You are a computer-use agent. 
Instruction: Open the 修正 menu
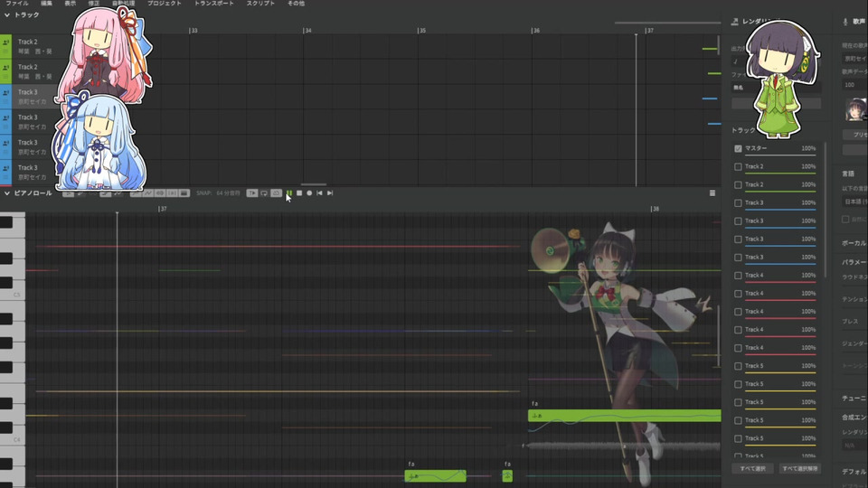tap(94, 4)
